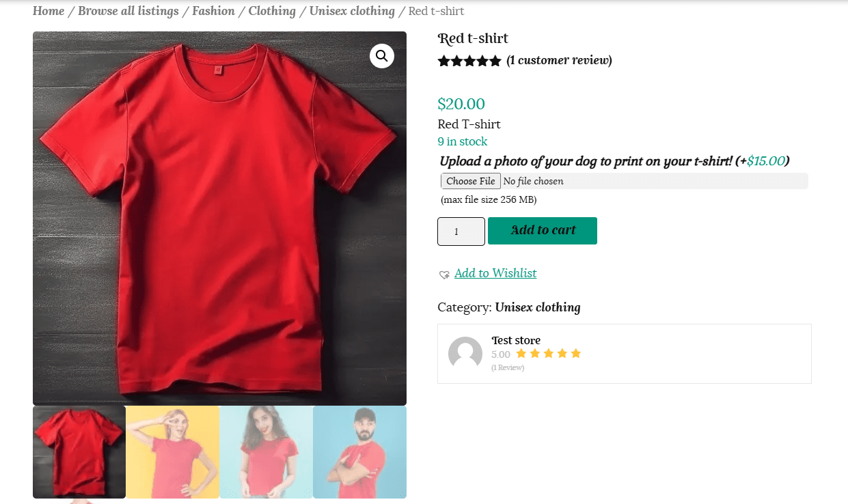Click the wishlist heart icon

coord(444,275)
